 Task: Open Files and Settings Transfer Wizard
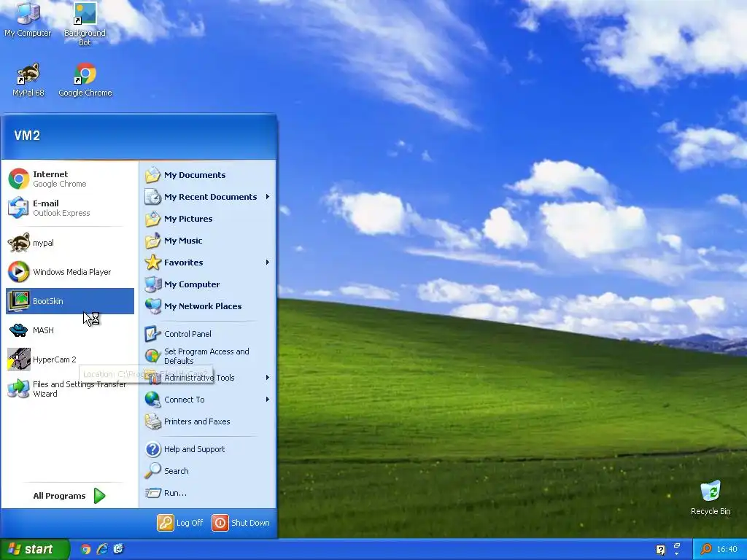(x=70, y=389)
